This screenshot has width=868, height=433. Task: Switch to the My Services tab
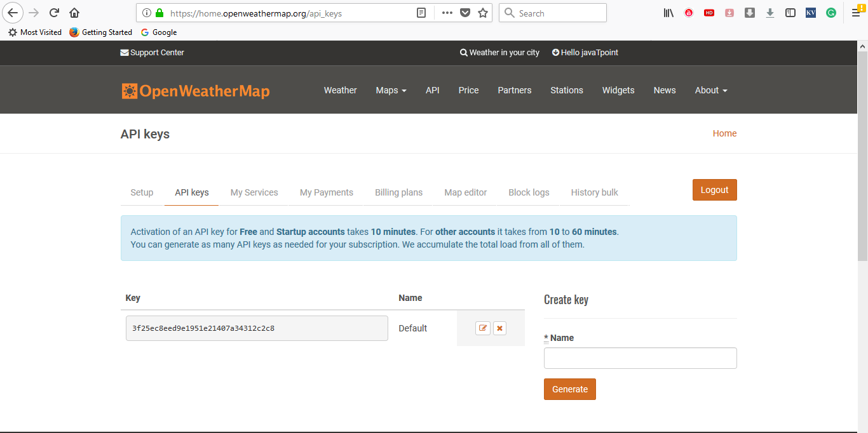(254, 192)
